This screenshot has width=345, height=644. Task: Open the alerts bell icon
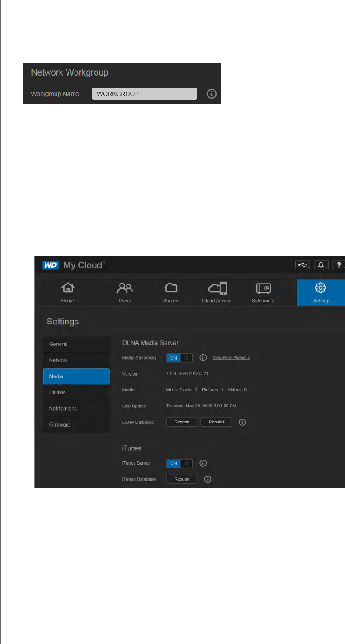(x=321, y=265)
